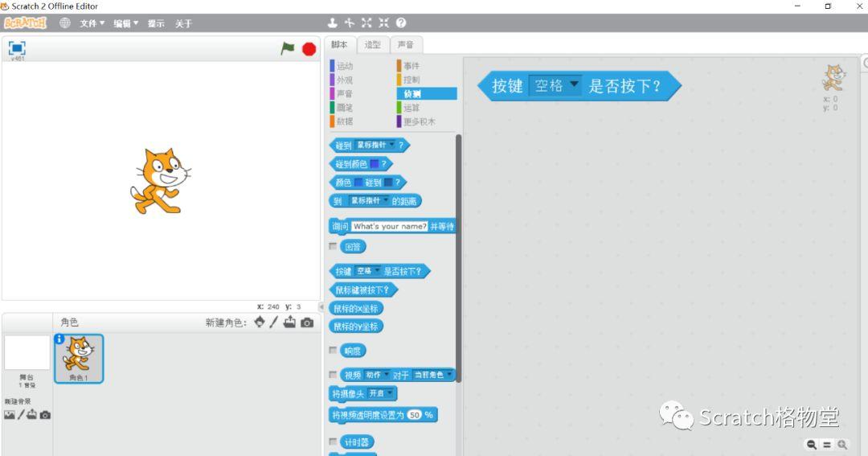The height and width of the screenshot is (456, 868).
Task: Collapse the stage with small arrow
Action: pos(321,306)
